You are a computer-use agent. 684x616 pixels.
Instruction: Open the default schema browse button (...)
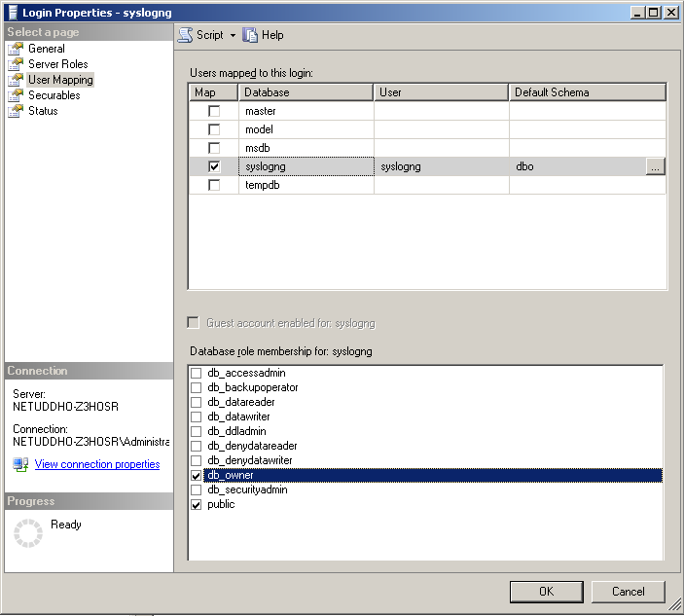point(656,167)
